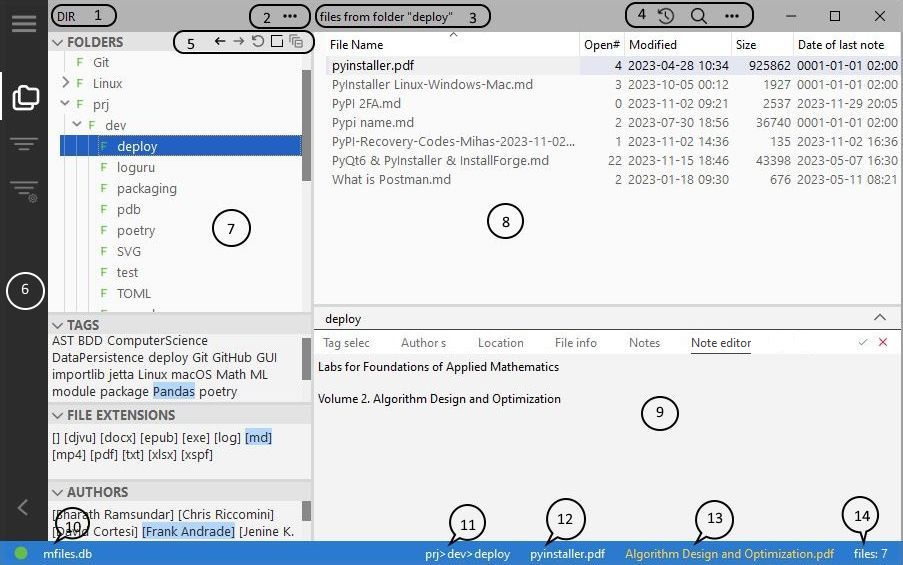Viewport: 903px width, 565px height.
Task: Click the search magnifier icon
Action: (699, 16)
